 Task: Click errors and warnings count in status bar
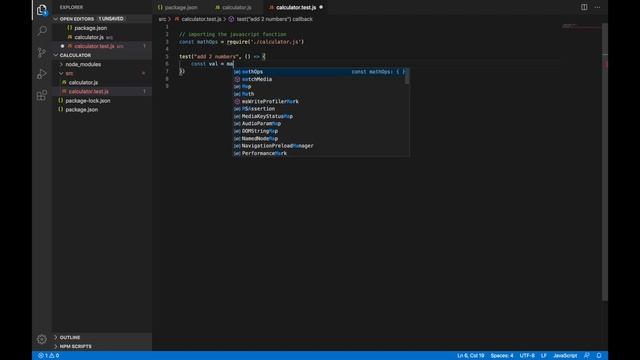(49, 356)
